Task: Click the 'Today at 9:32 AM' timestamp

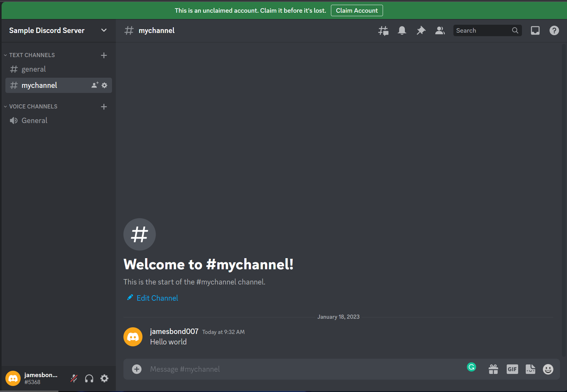Action: coord(224,332)
